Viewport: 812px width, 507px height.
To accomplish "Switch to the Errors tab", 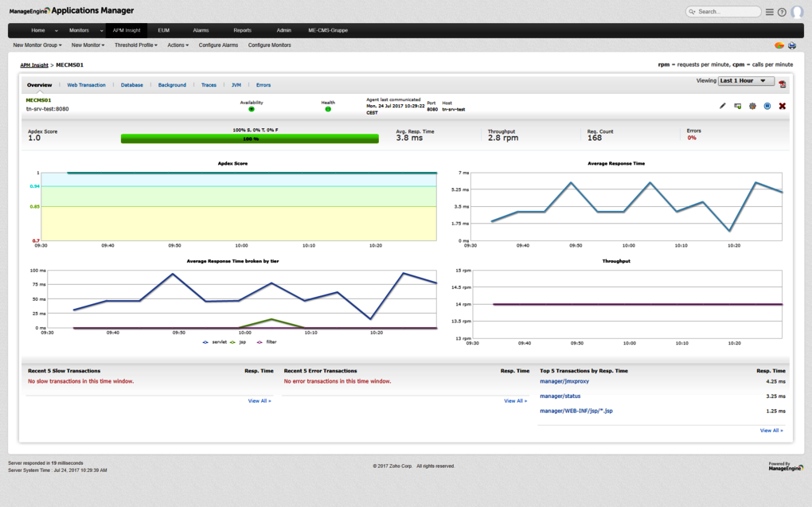I will tap(263, 85).
